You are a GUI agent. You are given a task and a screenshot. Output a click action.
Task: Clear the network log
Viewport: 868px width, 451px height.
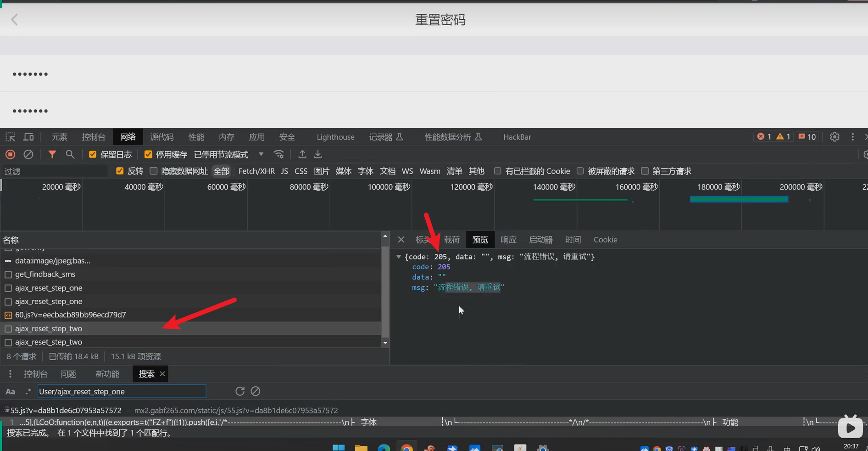click(x=28, y=155)
